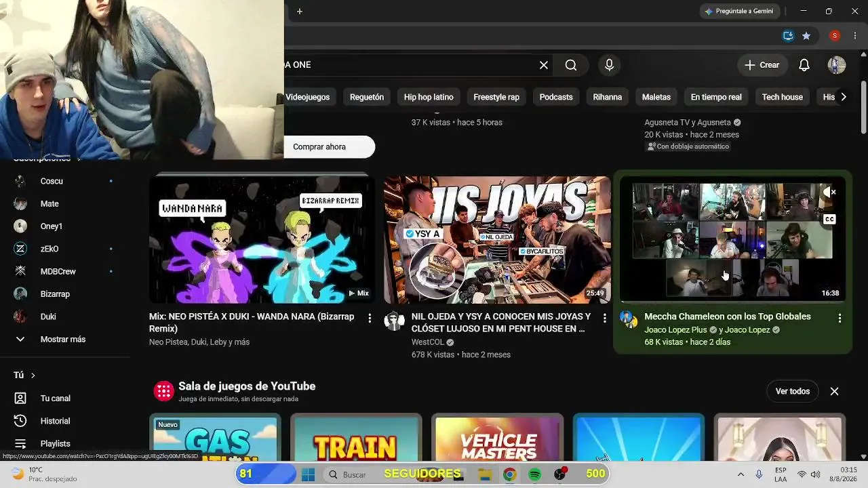Image resolution: width=868 pixels, height=488 pixels.
Task: Open the Gas Station game card
Action: [x=215, y=437]
